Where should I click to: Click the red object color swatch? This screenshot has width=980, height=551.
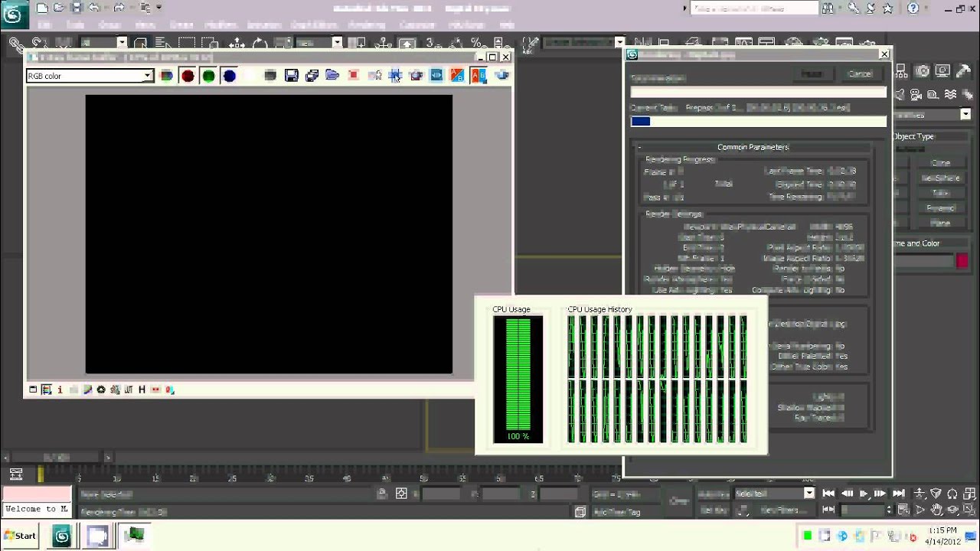coord(962,260)
